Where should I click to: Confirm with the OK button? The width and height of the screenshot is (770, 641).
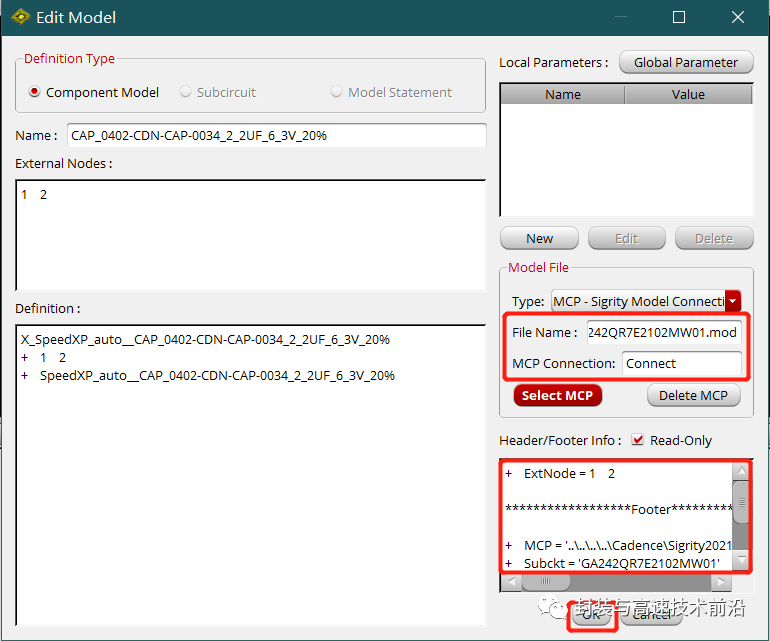coord(591,614)
